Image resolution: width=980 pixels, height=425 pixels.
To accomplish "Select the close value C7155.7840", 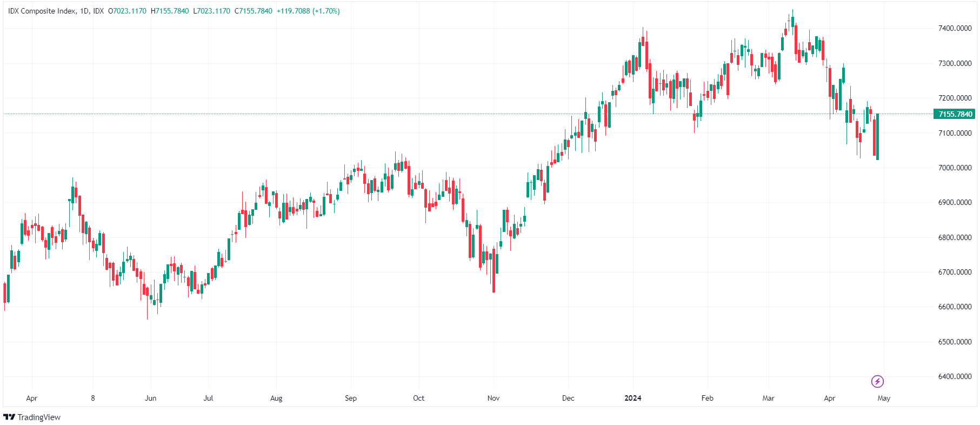I will [254, 11].
